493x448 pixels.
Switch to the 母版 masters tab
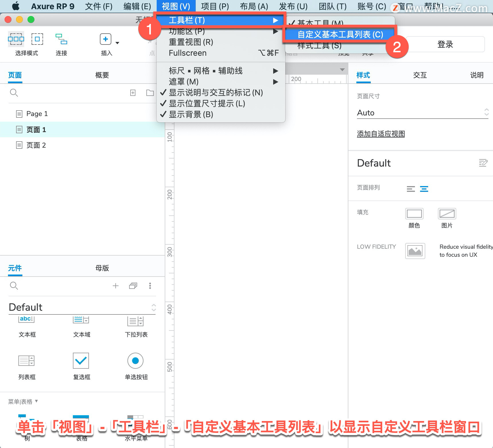(102, 268)
